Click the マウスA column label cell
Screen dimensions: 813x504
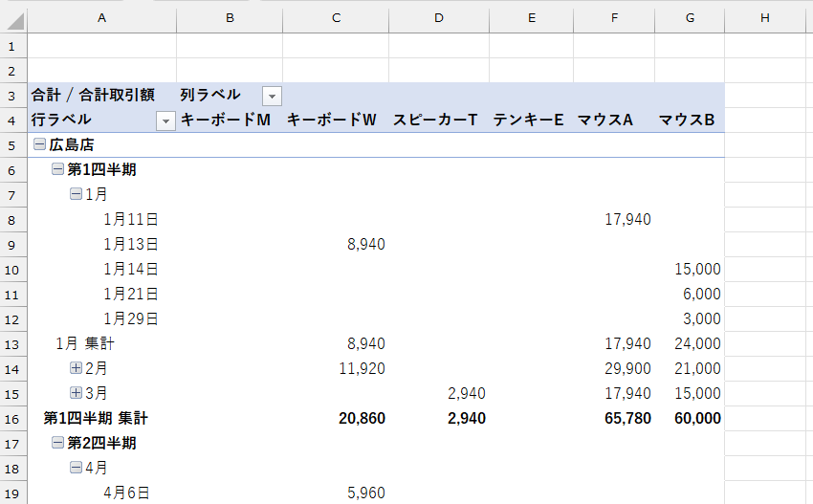(605, 120)
